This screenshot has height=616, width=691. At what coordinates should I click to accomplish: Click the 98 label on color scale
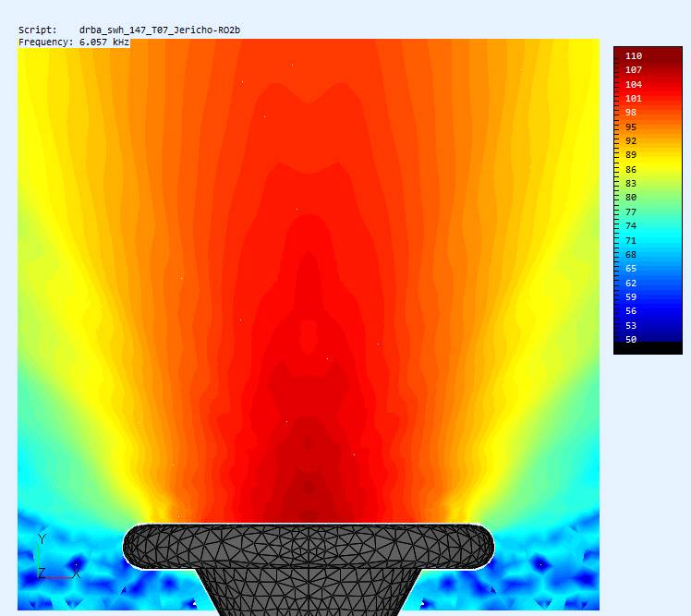pyautogui.click(x=631, y=113)
